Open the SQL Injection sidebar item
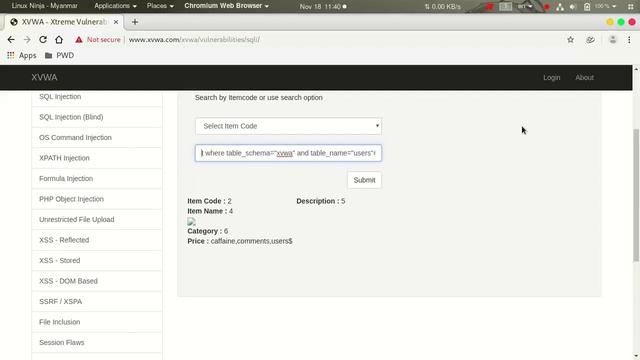Screen dimensions: 640x360 [97, 97]
